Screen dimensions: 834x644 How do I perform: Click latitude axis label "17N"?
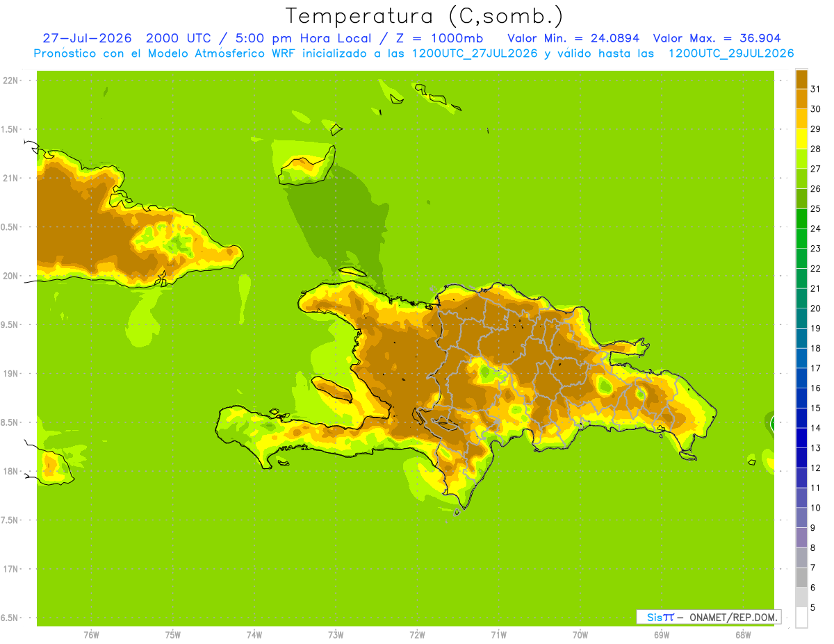point(10,569)
